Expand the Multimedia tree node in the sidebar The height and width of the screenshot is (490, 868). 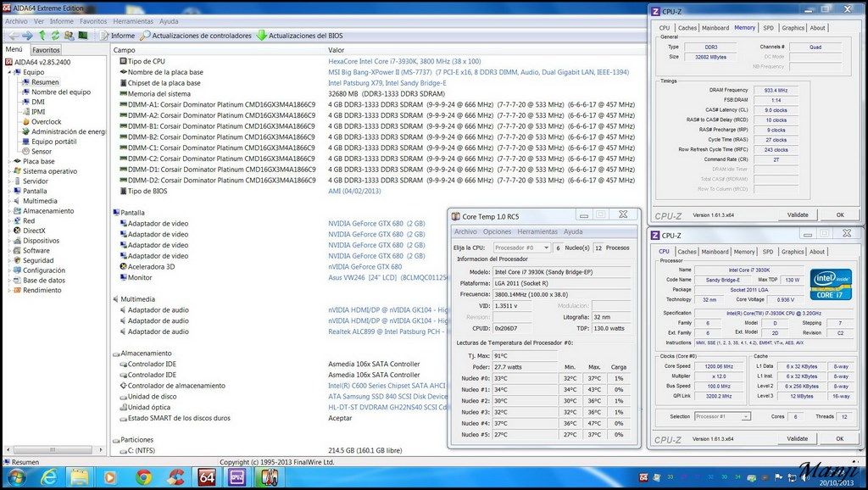click(x=9, y=201)
